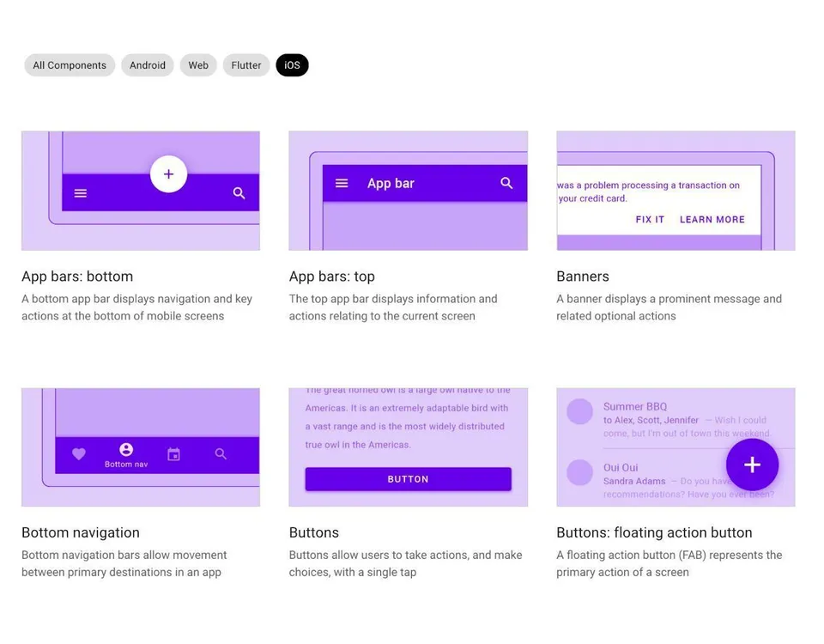Click 'A bottom app bar displays navigation' description
The image size is (824, 644).
coord(136,307)
